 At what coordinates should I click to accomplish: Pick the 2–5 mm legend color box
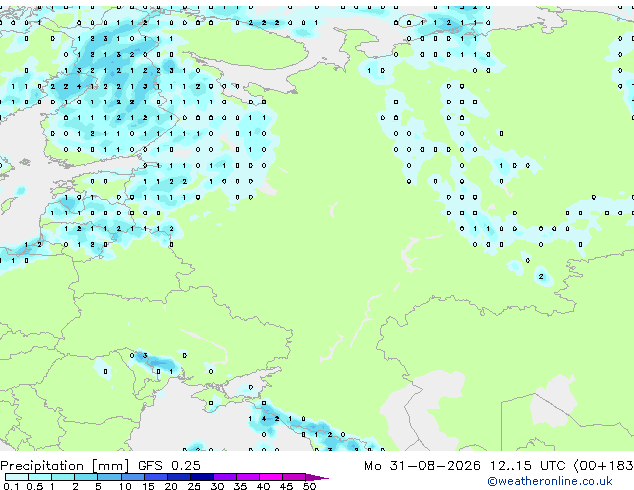[x=86, y=477]
